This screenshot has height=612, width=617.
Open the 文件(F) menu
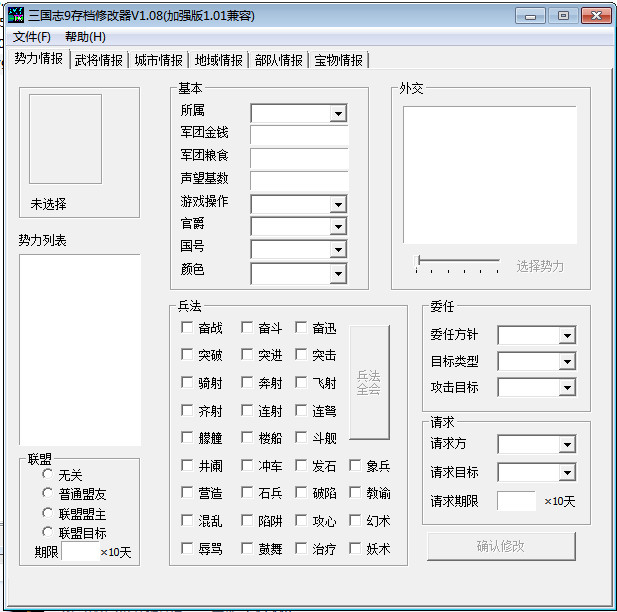[32, 37]
